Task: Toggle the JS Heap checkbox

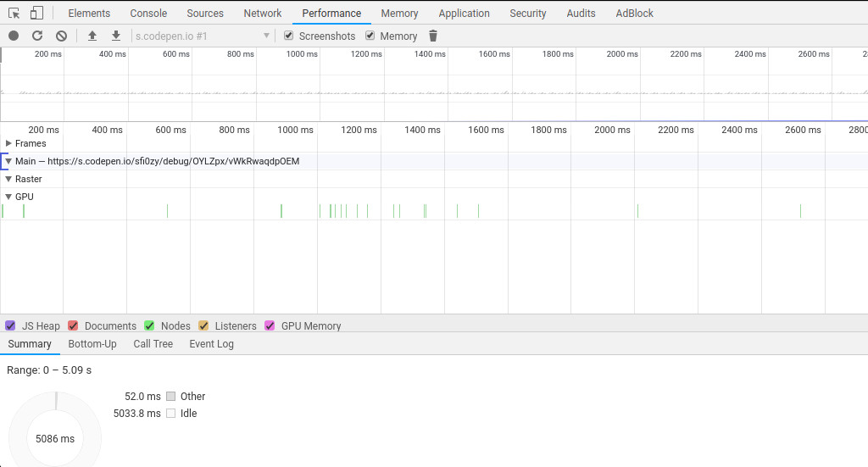Action: [10, 325]
